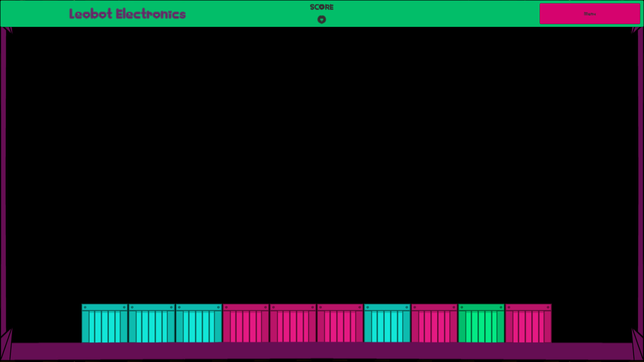Open the Menu

(x=590, y=13)
